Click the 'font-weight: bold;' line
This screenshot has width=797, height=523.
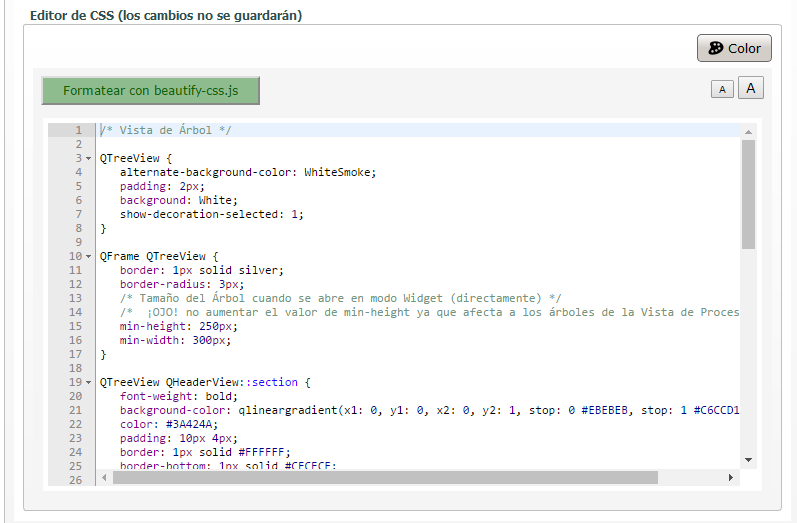(178, 396)
